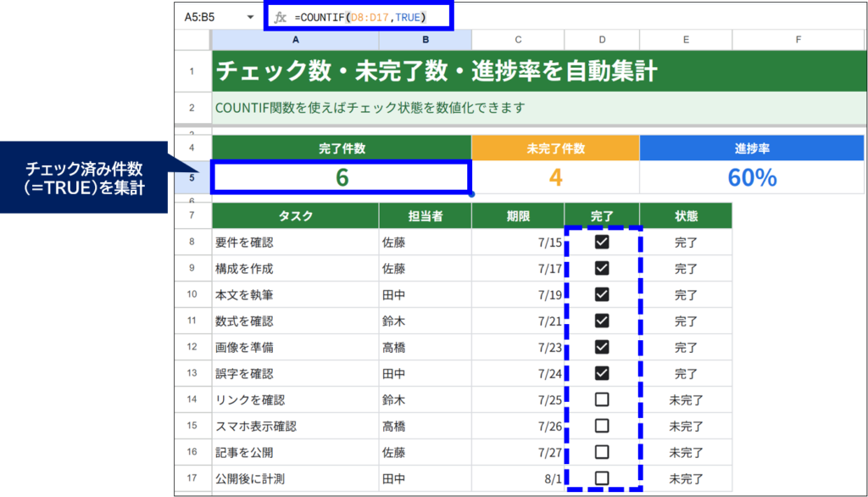The width and height of the screenshot is (868, 497).
Task: Check the checkbox for スマホ表示確認
Action: pyautogui.click(x=602, y=426)
